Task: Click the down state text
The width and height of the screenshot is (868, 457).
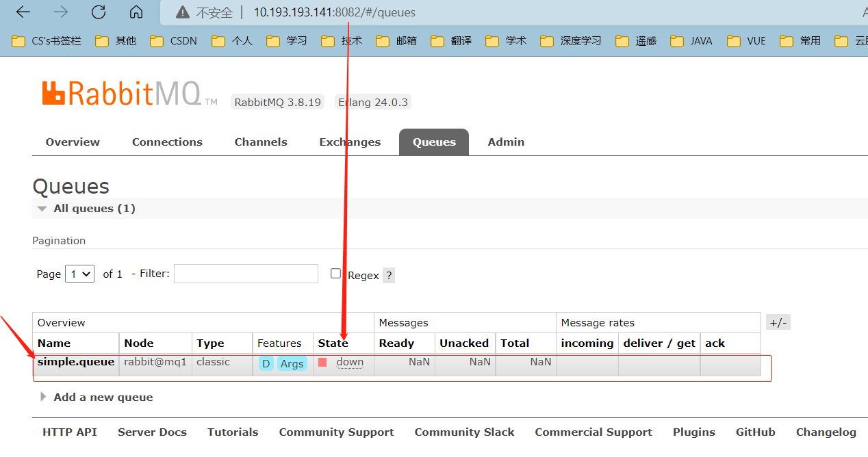Action: pos(350,363)
